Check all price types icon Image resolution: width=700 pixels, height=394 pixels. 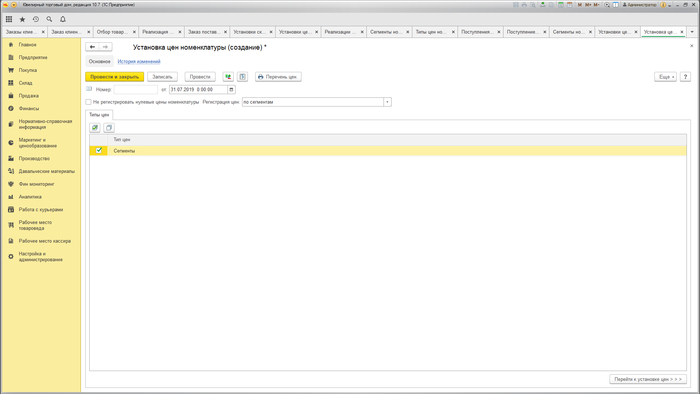pyautogui.click(x=95, y=128)
